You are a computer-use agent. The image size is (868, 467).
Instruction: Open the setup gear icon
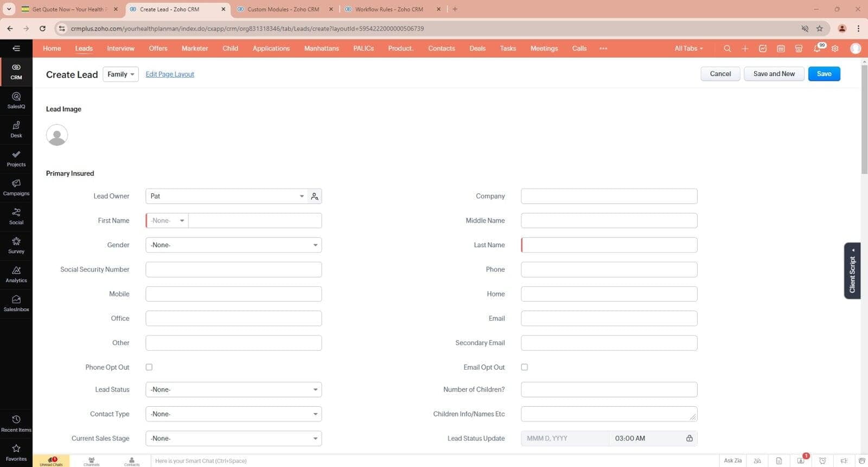click(835, 48)
